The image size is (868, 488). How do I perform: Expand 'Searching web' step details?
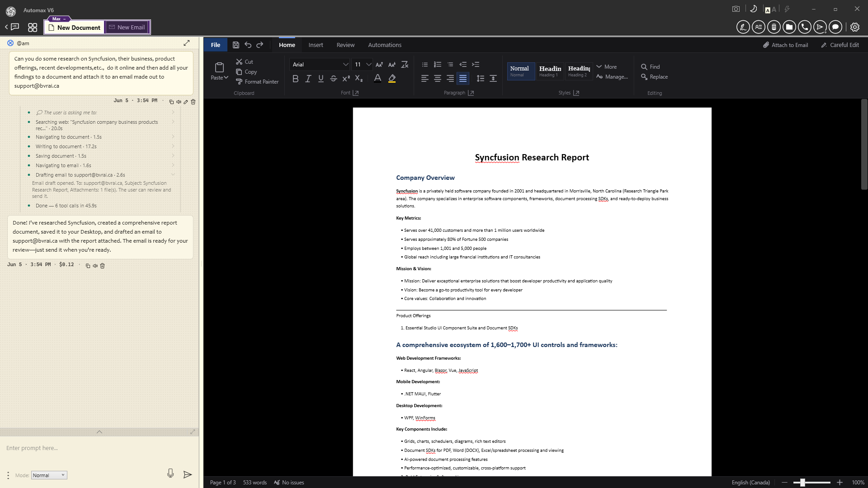coord(173,122)
